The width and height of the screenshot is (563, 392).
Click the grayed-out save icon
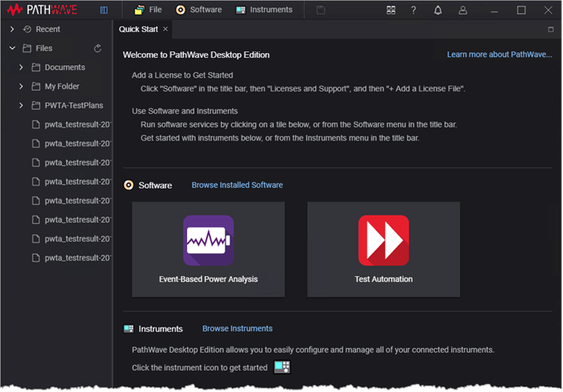(x=320, y=10)
